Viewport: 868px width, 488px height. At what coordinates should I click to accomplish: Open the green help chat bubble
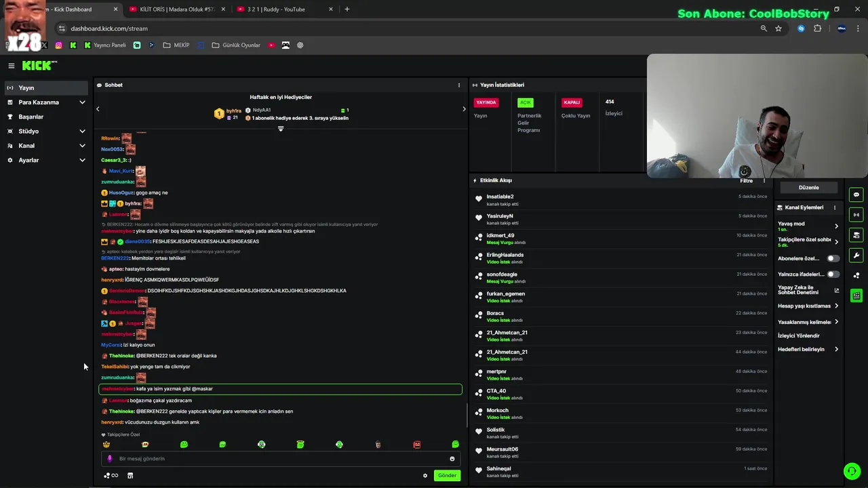point(852,471)
